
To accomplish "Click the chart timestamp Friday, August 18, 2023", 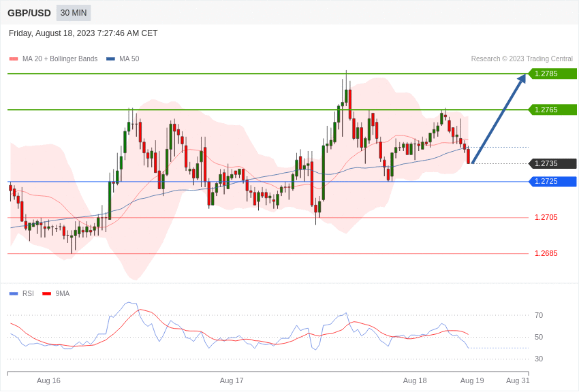I will click(83, 33).
